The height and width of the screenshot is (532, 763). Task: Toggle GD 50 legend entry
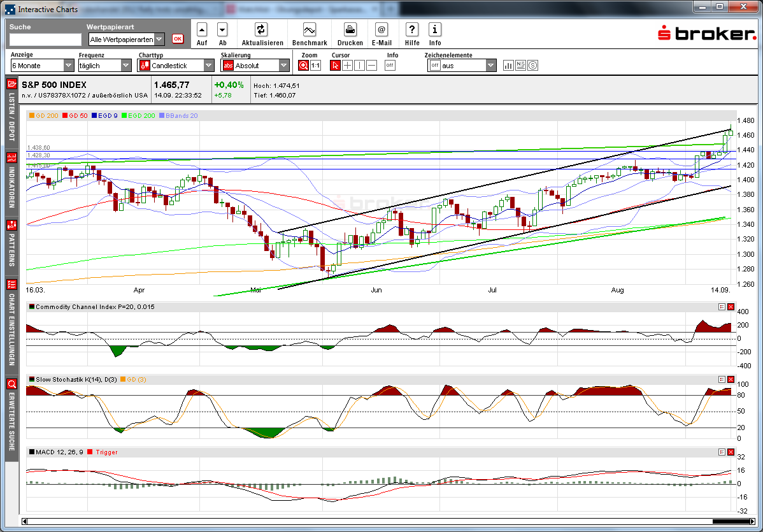[75, 116]
